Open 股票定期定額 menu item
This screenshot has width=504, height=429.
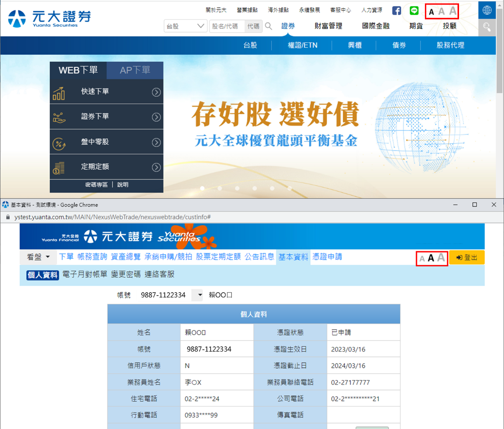point(218,257)
